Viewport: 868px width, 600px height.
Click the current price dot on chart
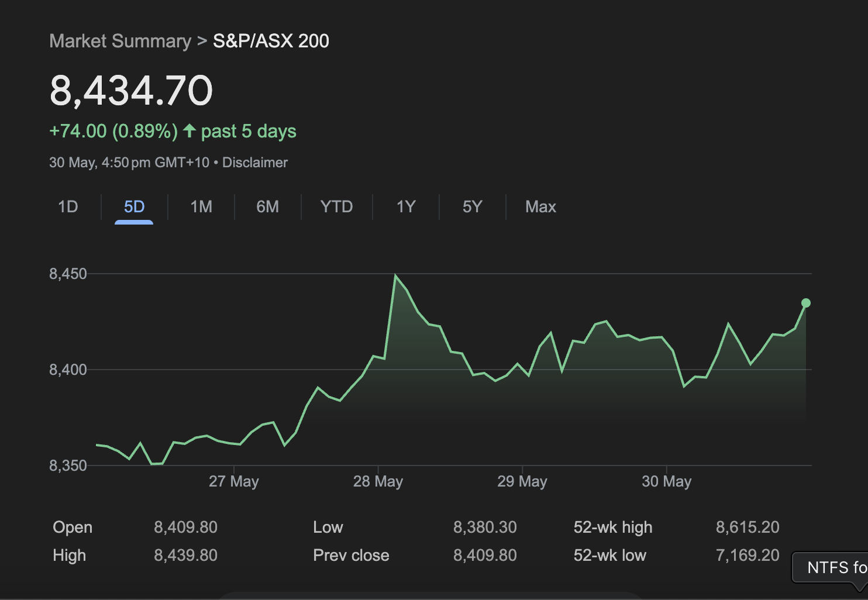click(x=806, y=303)
